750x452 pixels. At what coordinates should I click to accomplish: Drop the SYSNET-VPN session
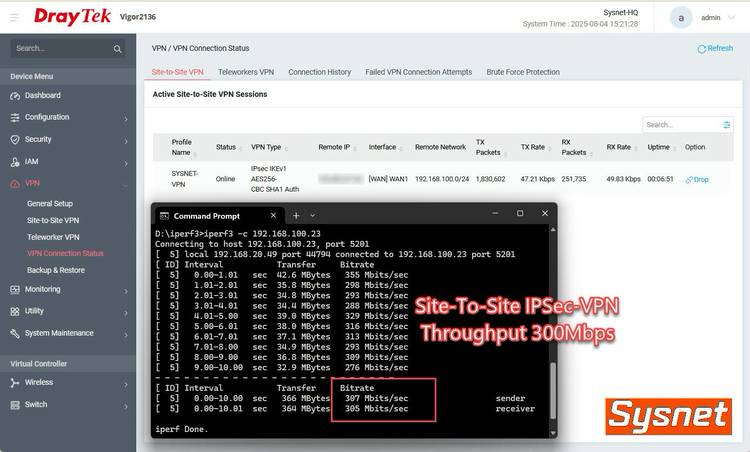click(697, 180)
